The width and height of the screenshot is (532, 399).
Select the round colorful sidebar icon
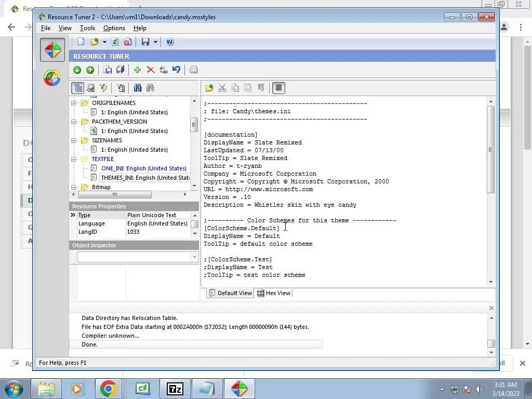52,78
